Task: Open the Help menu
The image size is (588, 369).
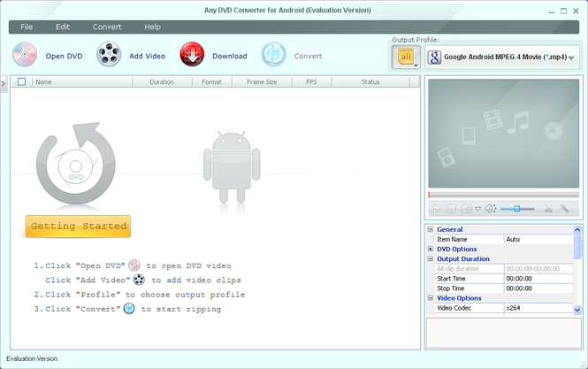Action: pyautogui.click(x=152, y=27)
